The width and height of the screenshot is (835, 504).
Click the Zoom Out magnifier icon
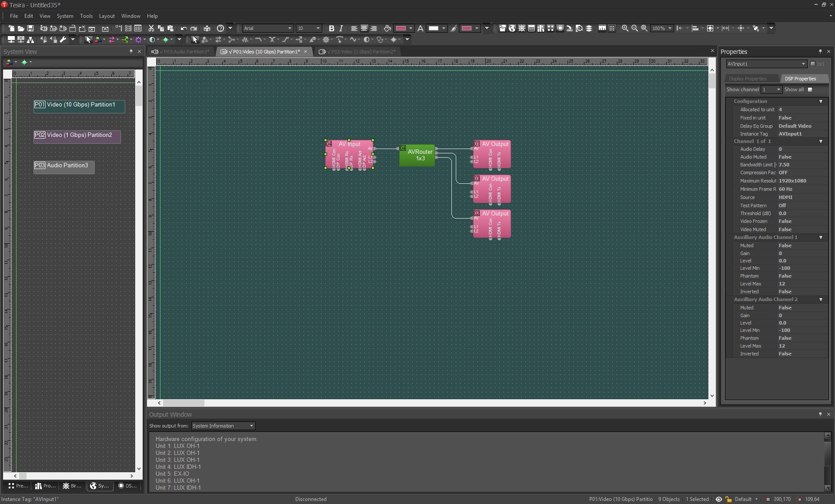coord(635,28)
